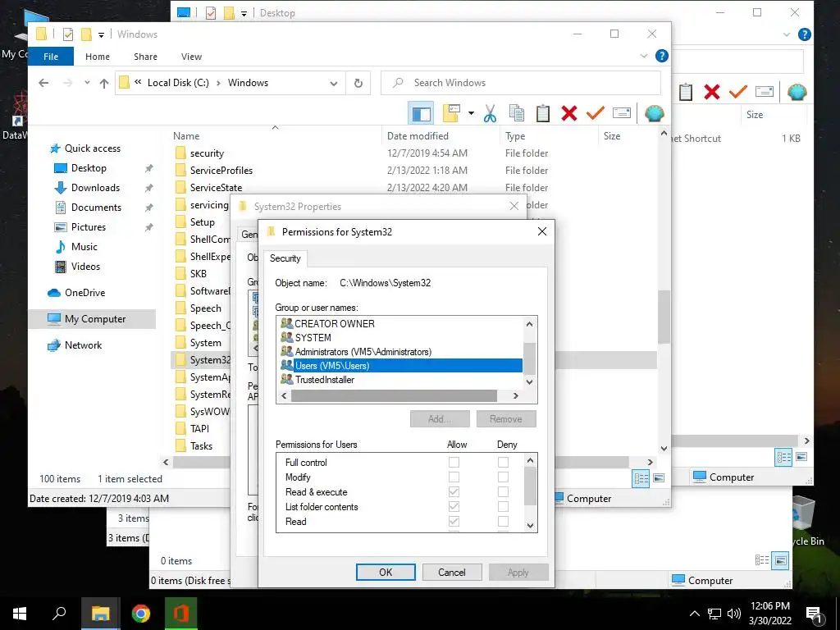
Task: Click the preview pane toggle icon in Windows toolbar
Action: coord(421,113)
